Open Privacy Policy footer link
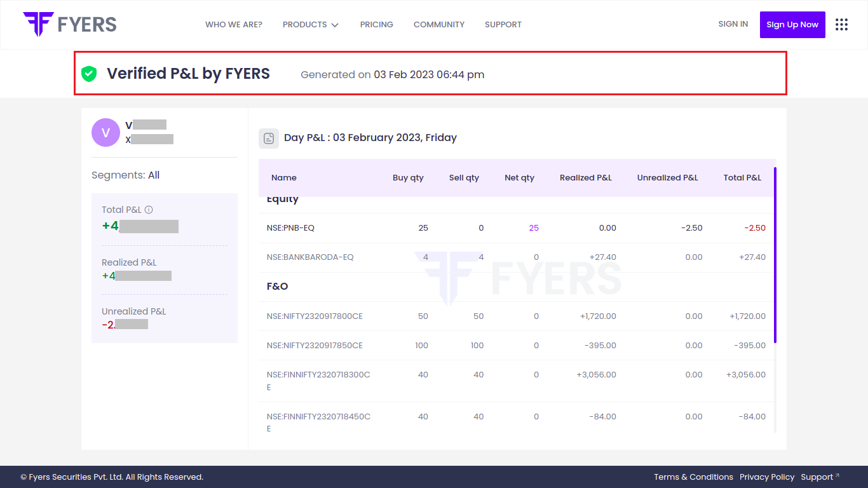The width and height of the screenshot is (868, 488). [x=767, y=477]
